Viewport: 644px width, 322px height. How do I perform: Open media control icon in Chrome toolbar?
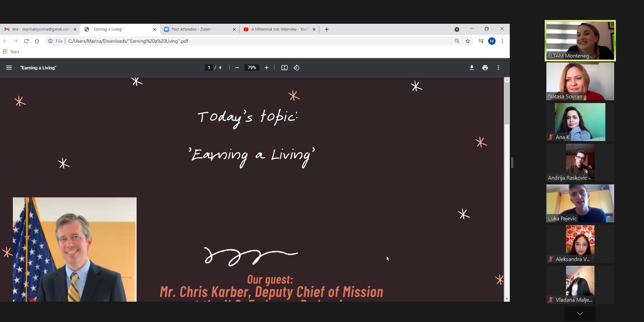click(481, 41)
